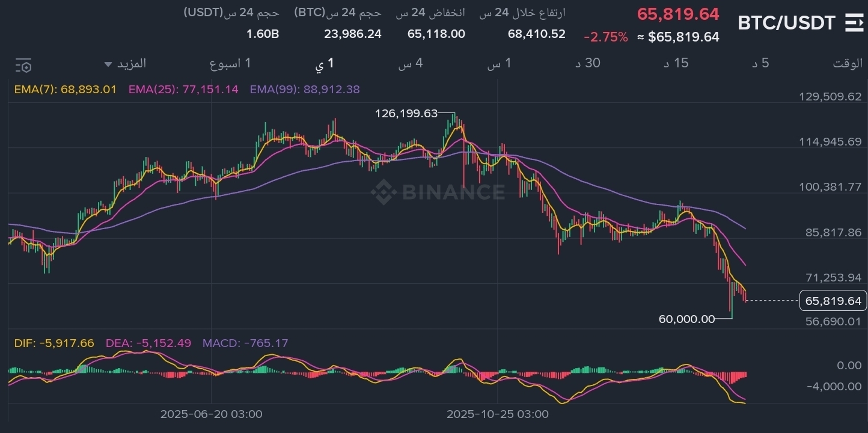Tap the EMA(25) indicator label
868x433 pixels.
(x=183, y=90)
